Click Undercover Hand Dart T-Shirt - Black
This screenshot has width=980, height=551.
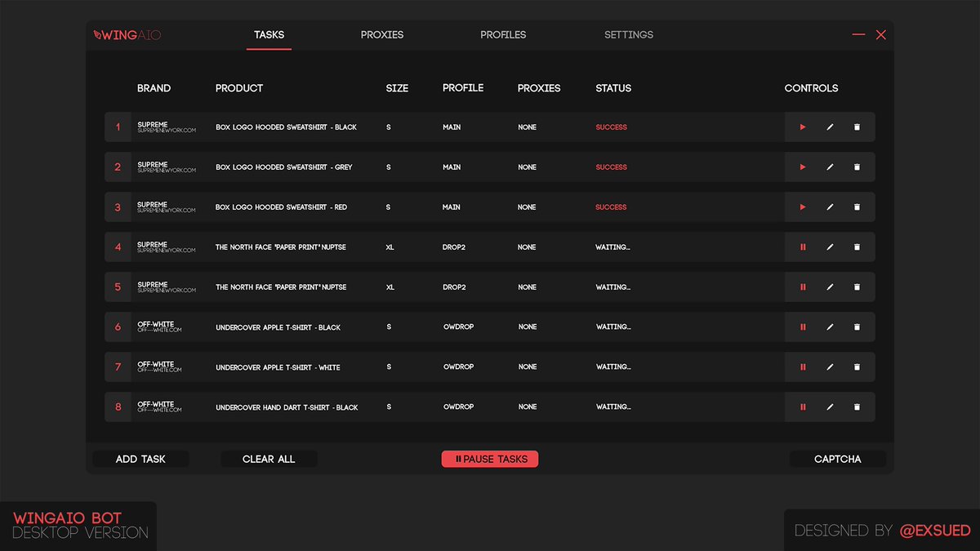(287, 407)
